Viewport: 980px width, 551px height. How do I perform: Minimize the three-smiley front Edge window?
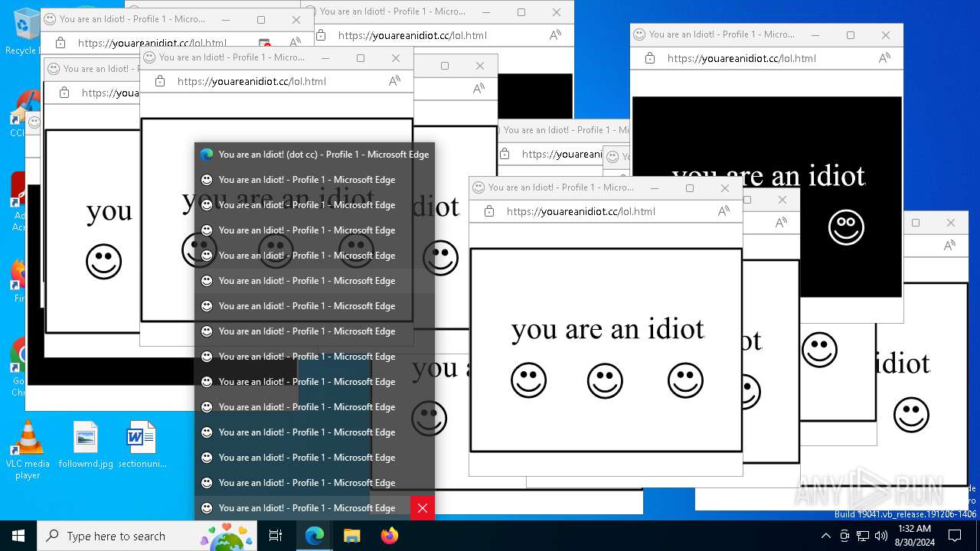click(x=655, y=187)
